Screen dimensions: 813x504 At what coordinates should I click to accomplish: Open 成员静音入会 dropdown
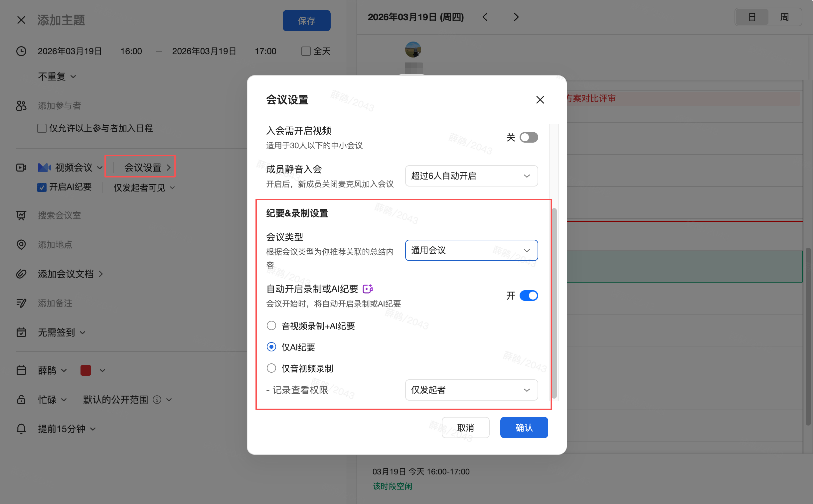pos(471,176)
